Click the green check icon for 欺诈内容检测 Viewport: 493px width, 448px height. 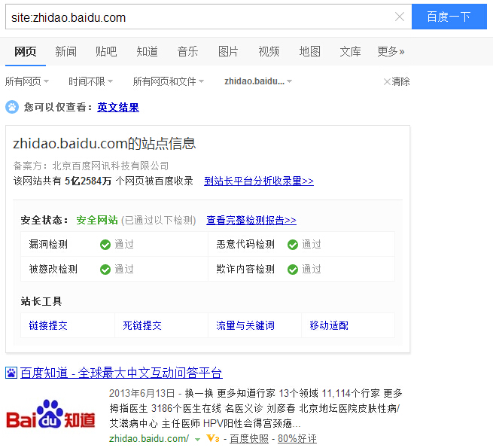coord(292,270)
